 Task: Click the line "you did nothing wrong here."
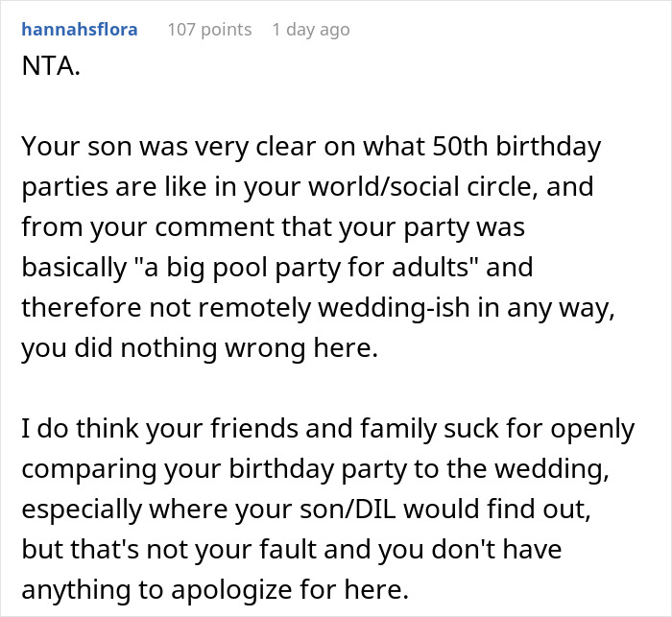[200, 344]
